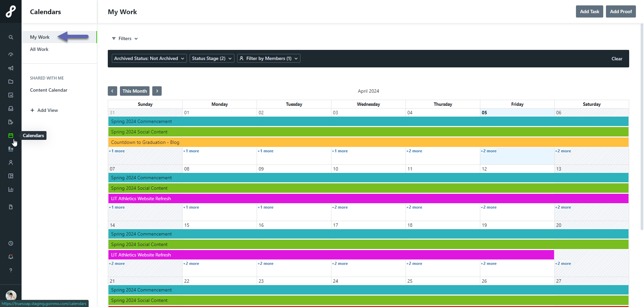Open Status Stage (2) dropdown

[212, 58]
